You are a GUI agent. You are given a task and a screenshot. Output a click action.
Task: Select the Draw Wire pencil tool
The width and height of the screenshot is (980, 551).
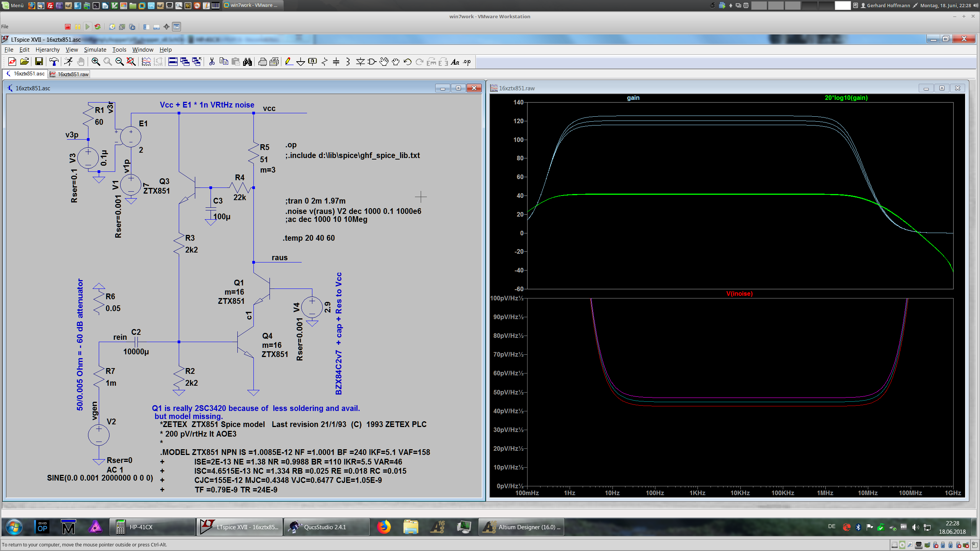point(289,62)
